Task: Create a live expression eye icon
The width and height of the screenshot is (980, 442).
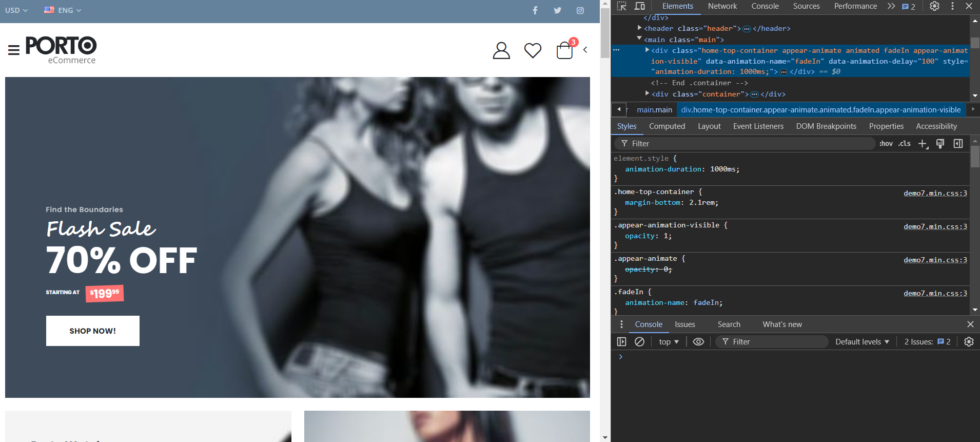Action: click(698, 342)
